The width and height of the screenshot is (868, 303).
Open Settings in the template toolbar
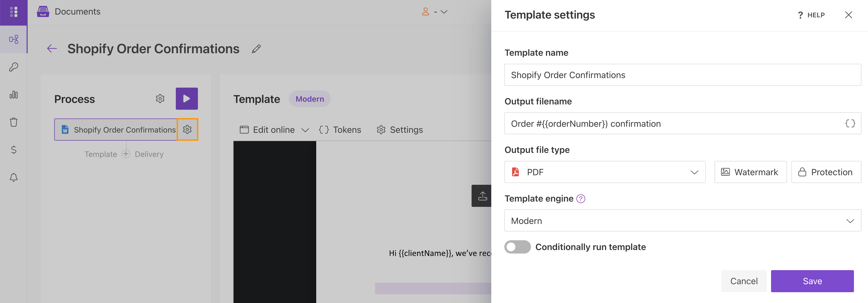click(x=400, y=130)
